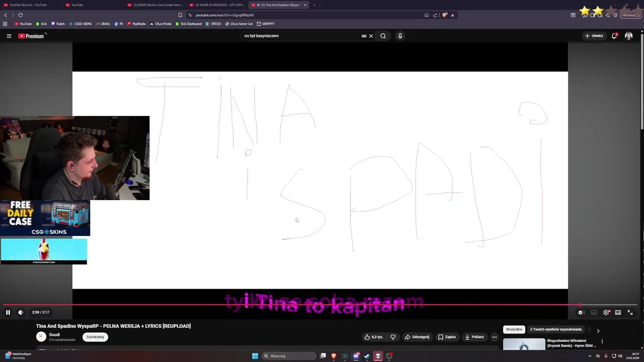Image resolution: width=644 pixels, height=362 pixels.
Task: Open YouTube notifications bell
Action: point(614,36)
